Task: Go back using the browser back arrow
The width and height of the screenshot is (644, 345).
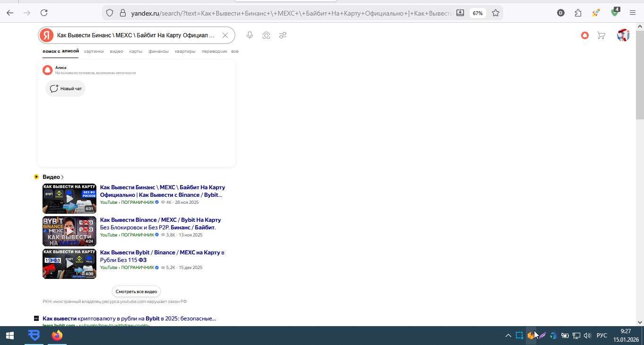Action: coord(10,13)
